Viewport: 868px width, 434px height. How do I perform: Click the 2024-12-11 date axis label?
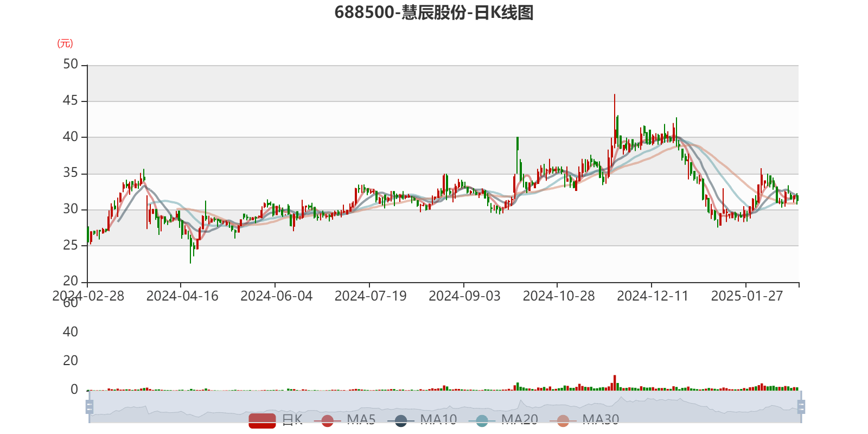pos(653,296)
